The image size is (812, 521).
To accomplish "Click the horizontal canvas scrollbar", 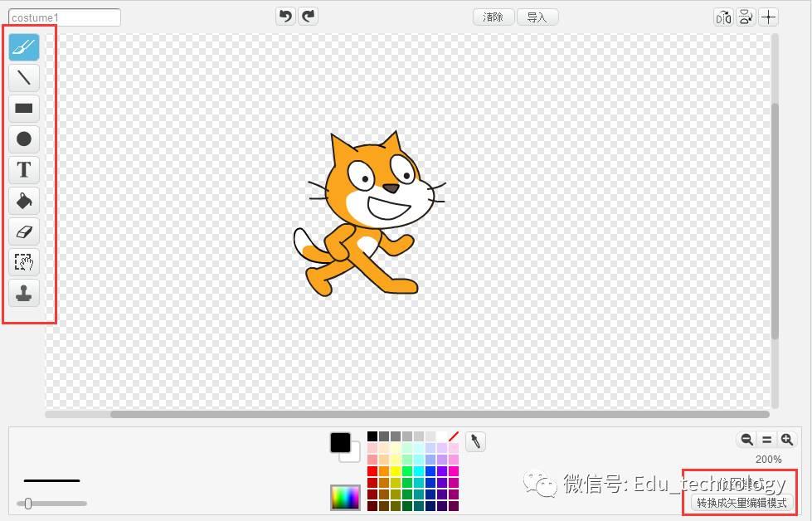I will pos(440,414).
